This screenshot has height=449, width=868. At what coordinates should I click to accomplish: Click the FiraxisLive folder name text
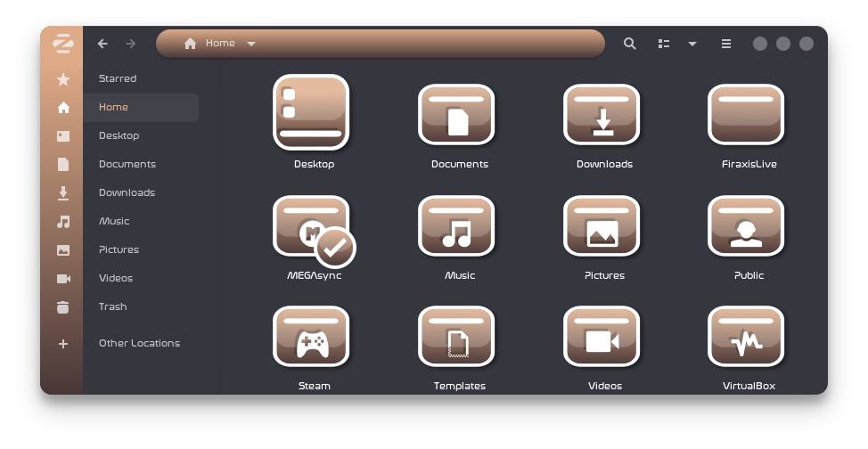[749, 164]
